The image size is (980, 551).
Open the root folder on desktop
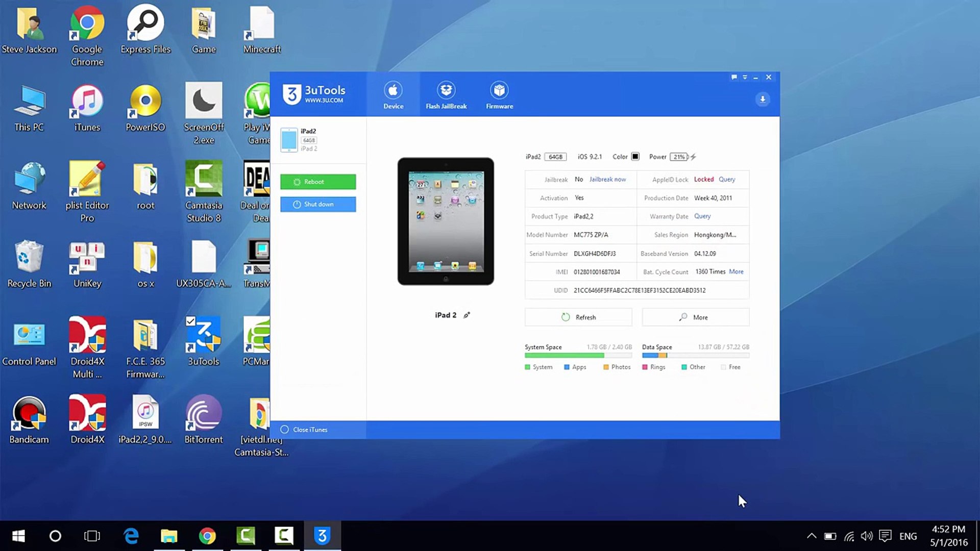tap(145, 187)
